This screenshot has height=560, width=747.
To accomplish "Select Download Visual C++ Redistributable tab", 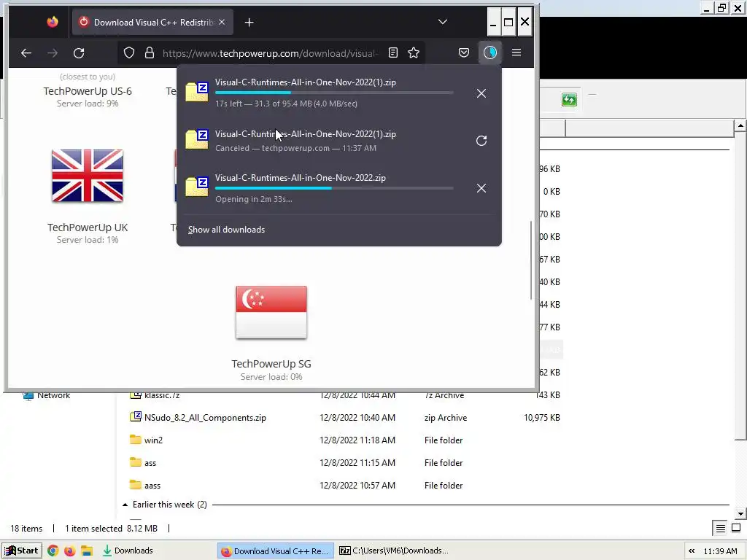I will tap(153, 23).
